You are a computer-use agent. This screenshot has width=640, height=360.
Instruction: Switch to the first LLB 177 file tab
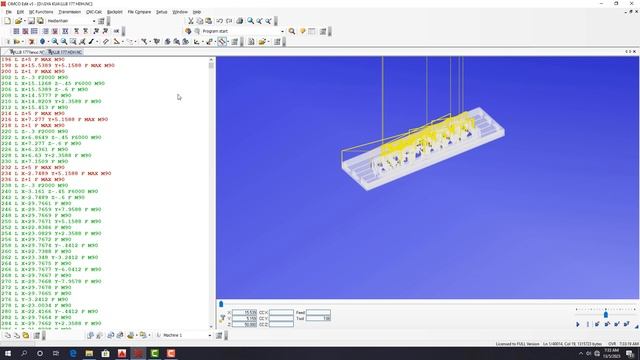pos(26,52)
